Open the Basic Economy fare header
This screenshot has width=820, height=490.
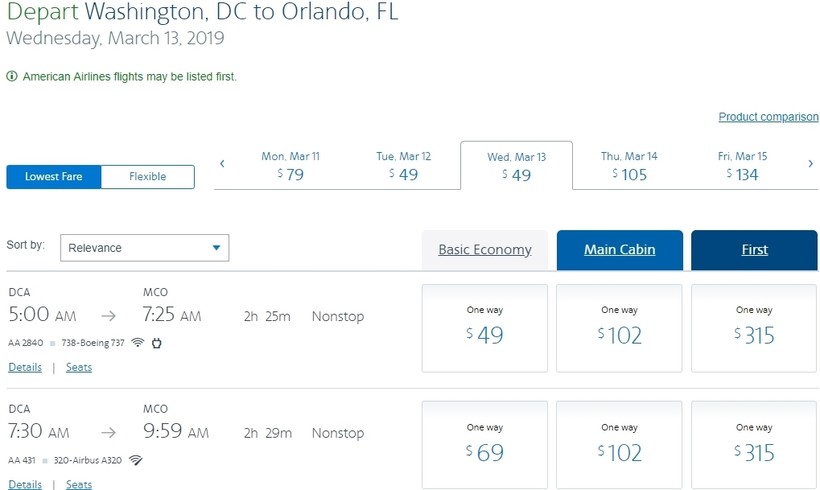(x=485, y=250)
